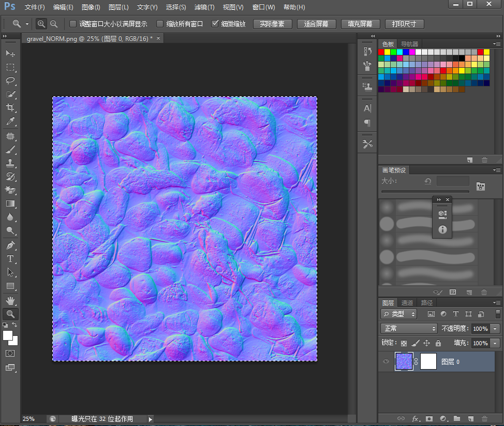Hide layer 图层 0 with eye icon
The image size is (504, 426).
386,361
